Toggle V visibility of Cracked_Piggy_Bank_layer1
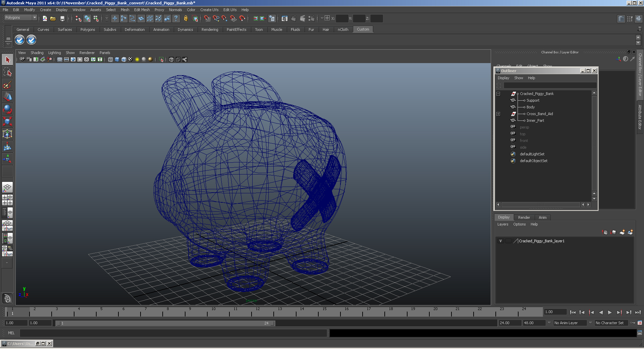The image size is (644, 349). pos(500,241)
